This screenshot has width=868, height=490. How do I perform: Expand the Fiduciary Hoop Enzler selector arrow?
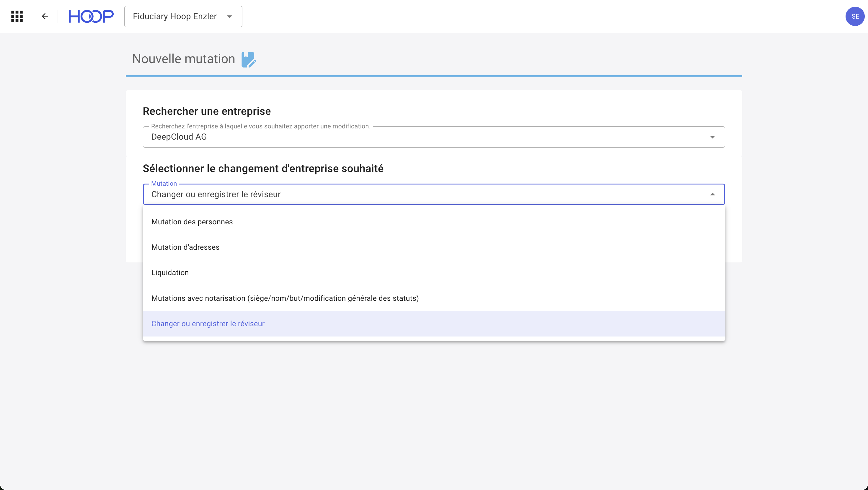[x=229, y=17]
